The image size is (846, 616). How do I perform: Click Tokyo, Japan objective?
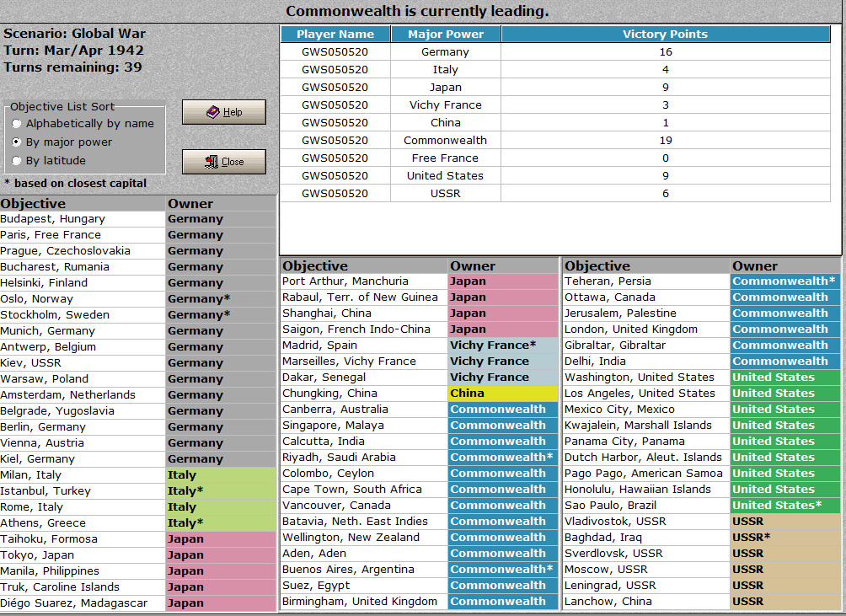[x=82, y=555]
